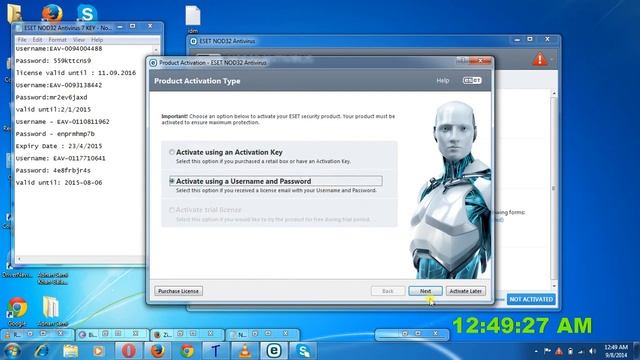Image resolution: width=640 pixels, height=360 pixels.
Task: Open File menu in Notepad
Action: point(22,40)
